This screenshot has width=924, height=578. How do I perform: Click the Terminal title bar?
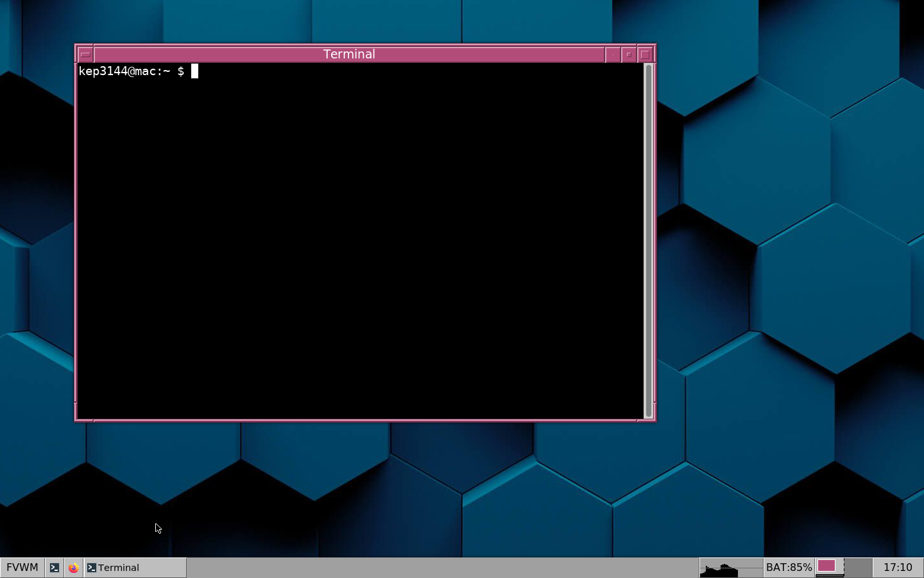pyautogui.click(x=349, y=55)
